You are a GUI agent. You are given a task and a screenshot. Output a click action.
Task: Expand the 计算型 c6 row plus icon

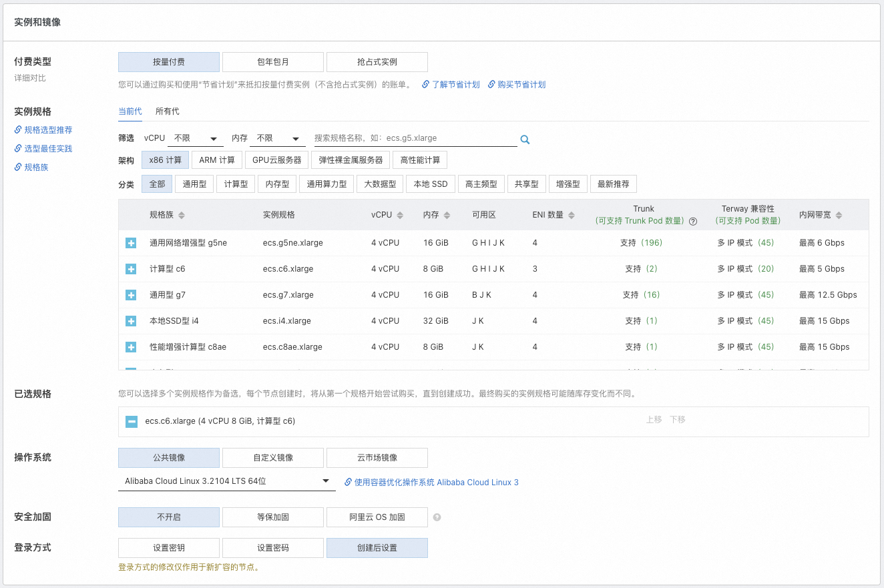coord(131,269)
